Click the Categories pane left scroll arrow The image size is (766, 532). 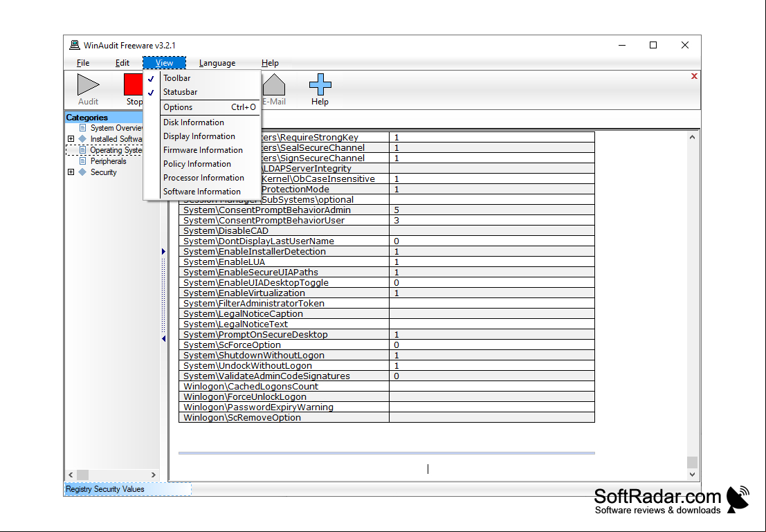point(71,475)
